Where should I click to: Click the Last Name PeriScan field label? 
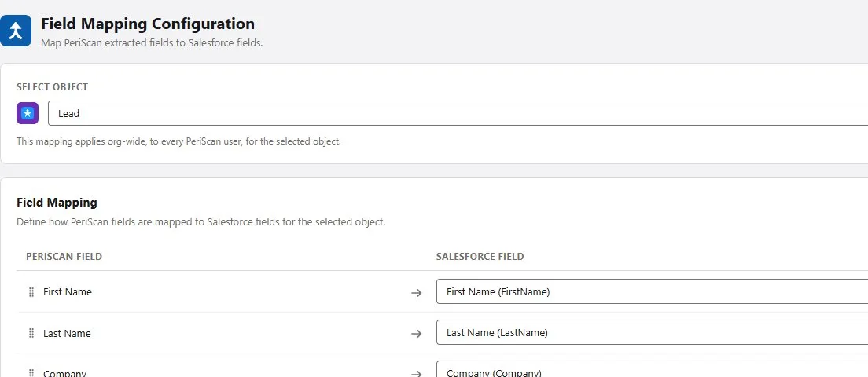pyautogui.click(x=67, y=333)
